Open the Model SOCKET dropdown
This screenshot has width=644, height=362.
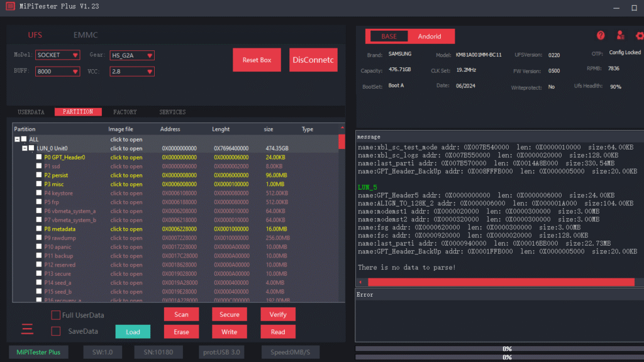click(x=57, y=55)
